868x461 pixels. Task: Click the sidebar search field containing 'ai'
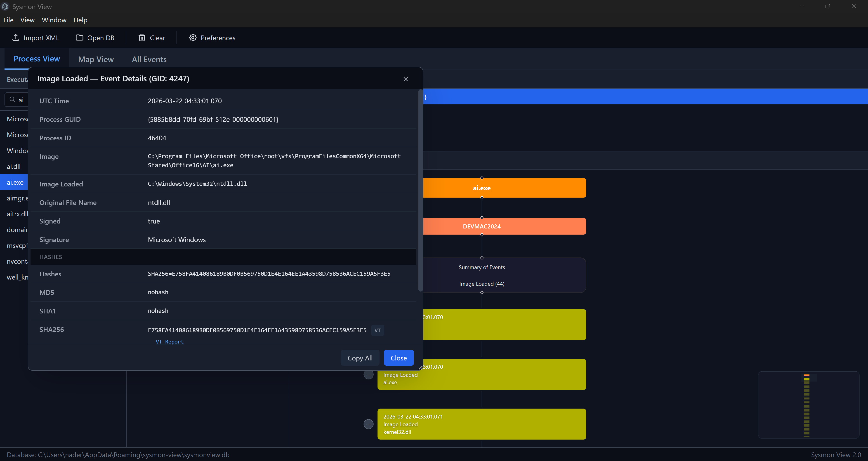[17, 100]
